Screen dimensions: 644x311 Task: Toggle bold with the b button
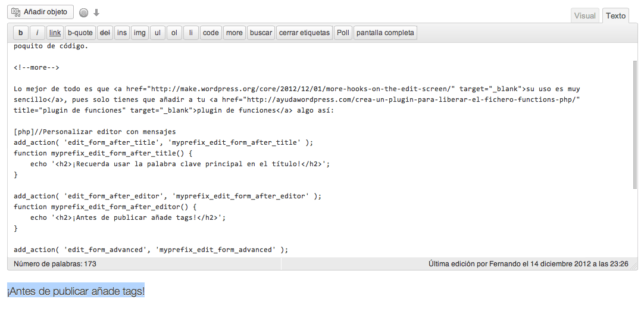click(21, 33)
